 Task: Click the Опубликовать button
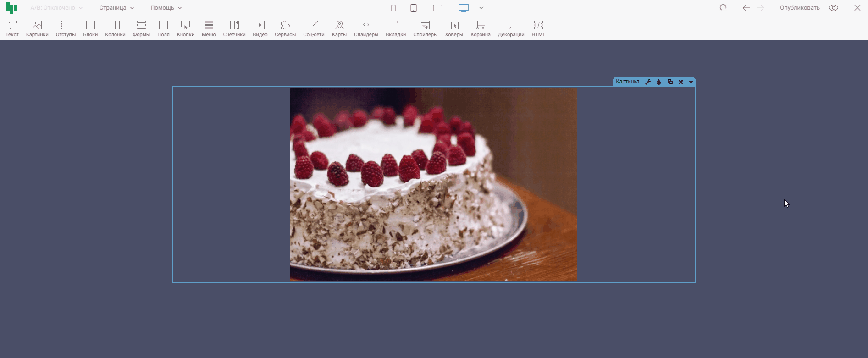point(800,8)
